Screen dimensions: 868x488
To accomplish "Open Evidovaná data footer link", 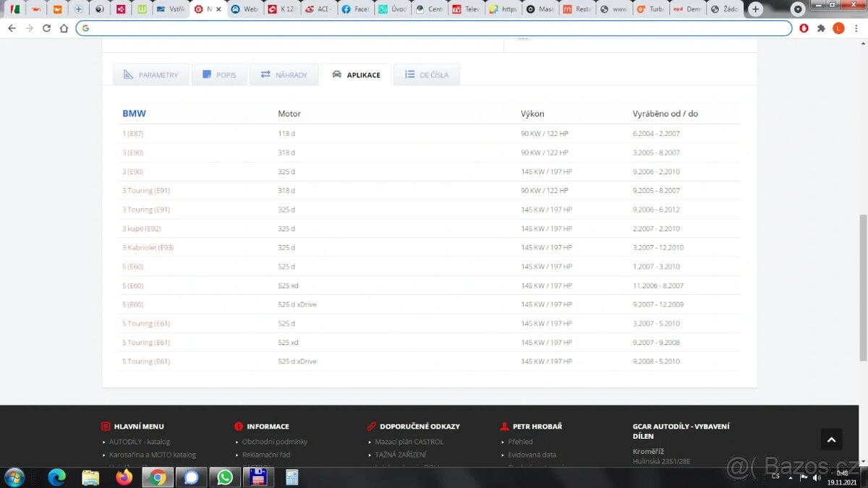I will coord(532,455).
